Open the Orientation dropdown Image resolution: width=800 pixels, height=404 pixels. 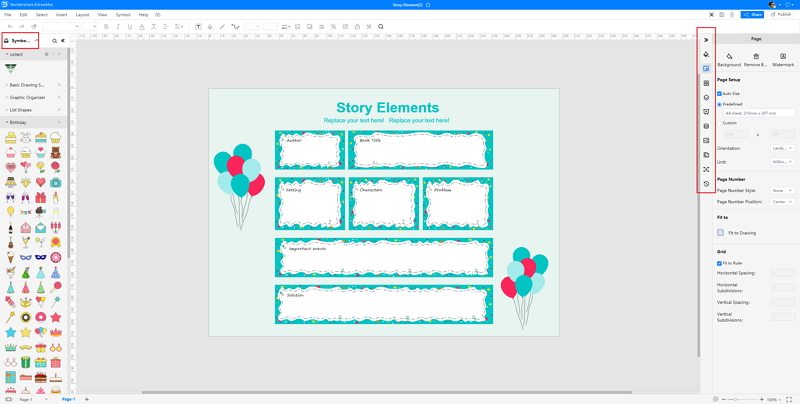point(782,148)
